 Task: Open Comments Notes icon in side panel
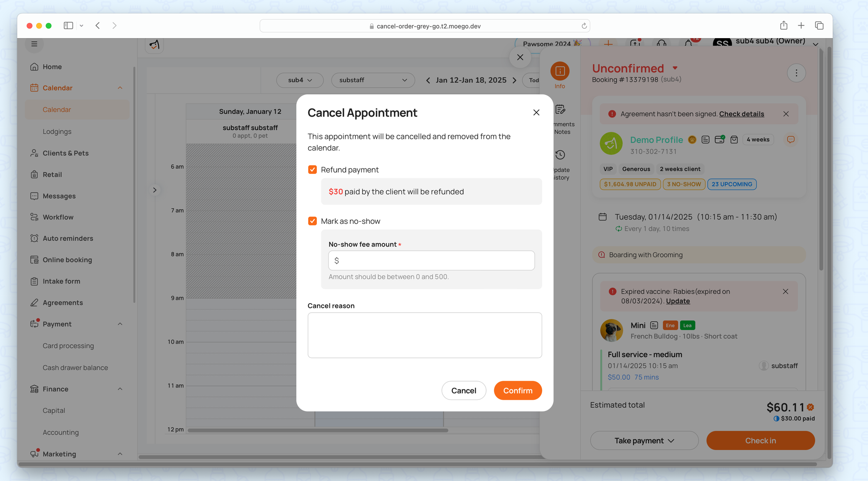click(x=560, y=110)
